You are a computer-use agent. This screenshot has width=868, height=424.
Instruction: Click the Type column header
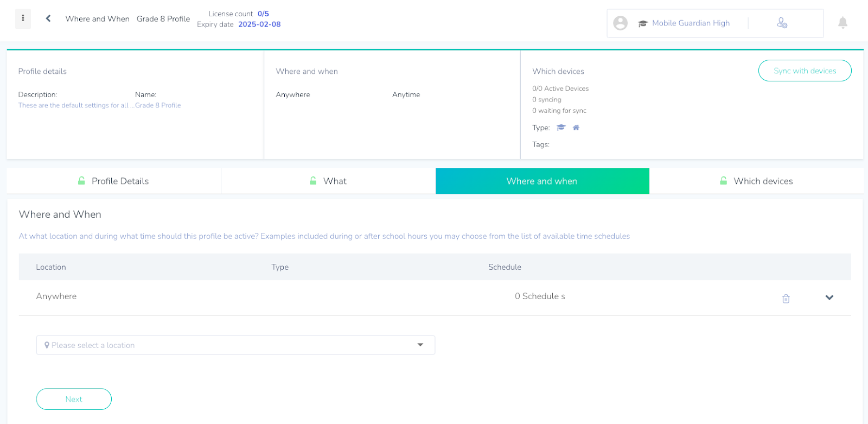pyautogui.click(x=280, y=267)
